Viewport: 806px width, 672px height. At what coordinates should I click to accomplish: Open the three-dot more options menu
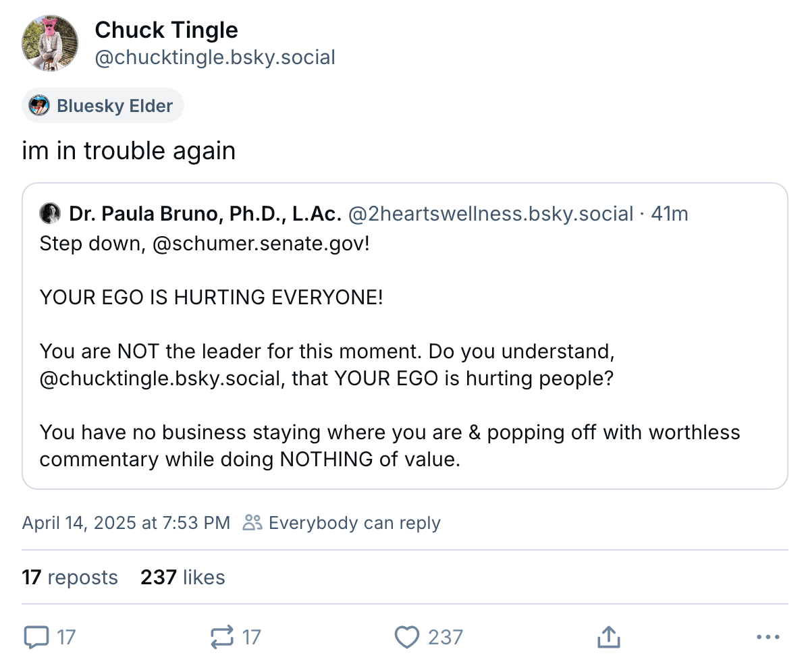pos(768,637)
